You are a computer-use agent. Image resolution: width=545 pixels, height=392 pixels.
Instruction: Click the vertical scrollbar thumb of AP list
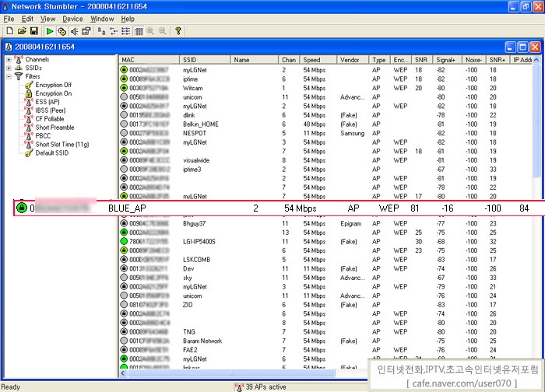pos(536,121)
